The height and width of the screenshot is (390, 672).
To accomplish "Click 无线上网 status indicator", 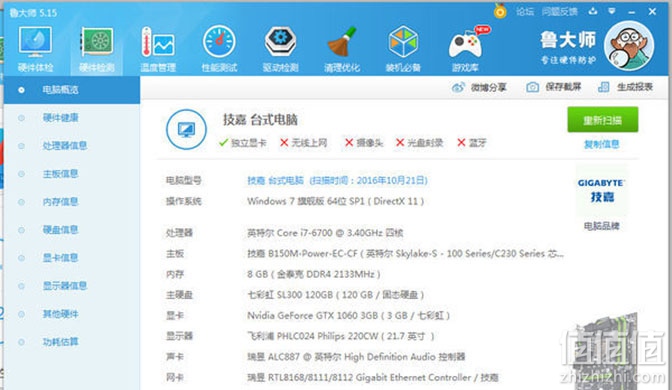I will point(303,143).
